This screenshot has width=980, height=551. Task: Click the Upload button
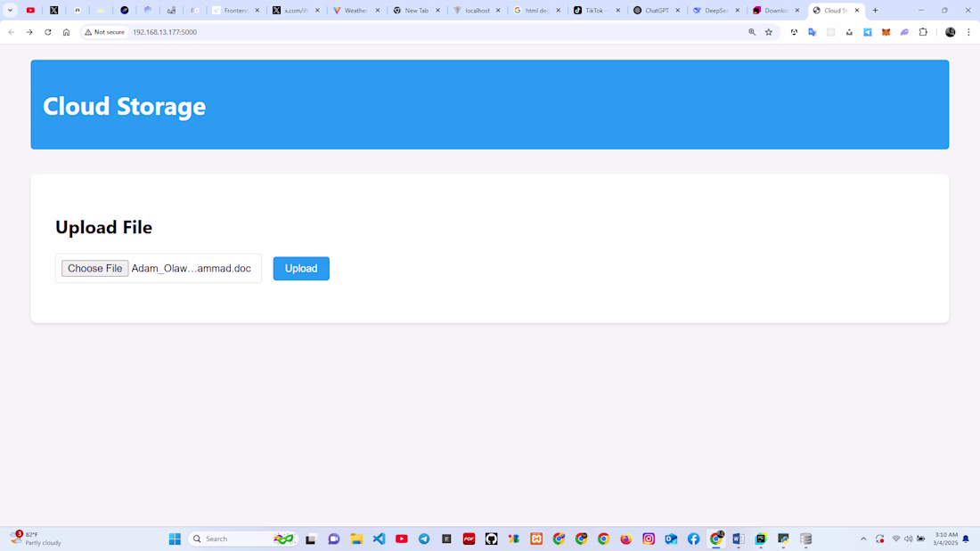pos(300,269)
